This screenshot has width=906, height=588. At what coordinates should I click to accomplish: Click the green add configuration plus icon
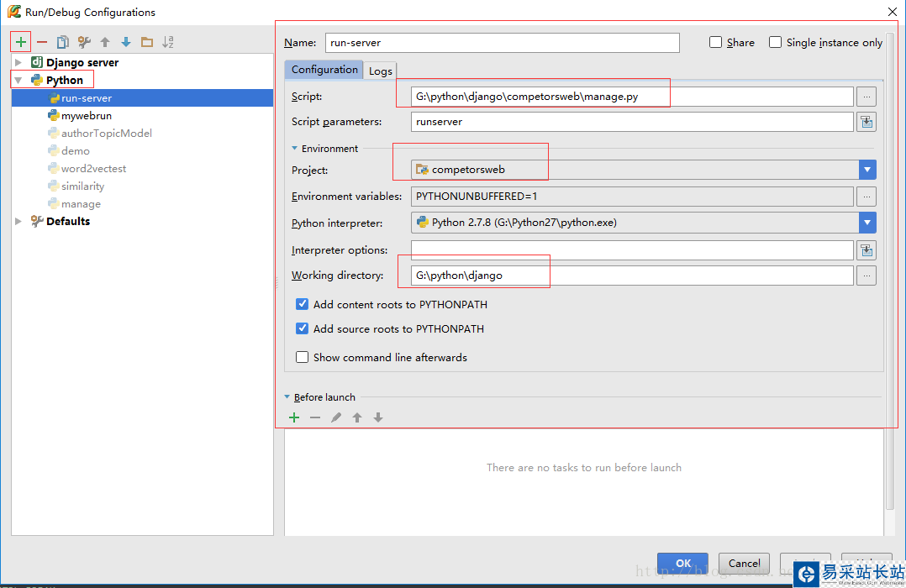coord(21,42)
